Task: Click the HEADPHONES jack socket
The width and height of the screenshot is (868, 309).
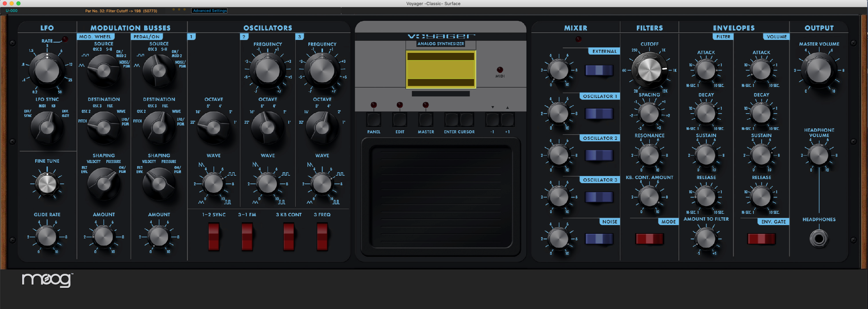Action: coord(819,239)
